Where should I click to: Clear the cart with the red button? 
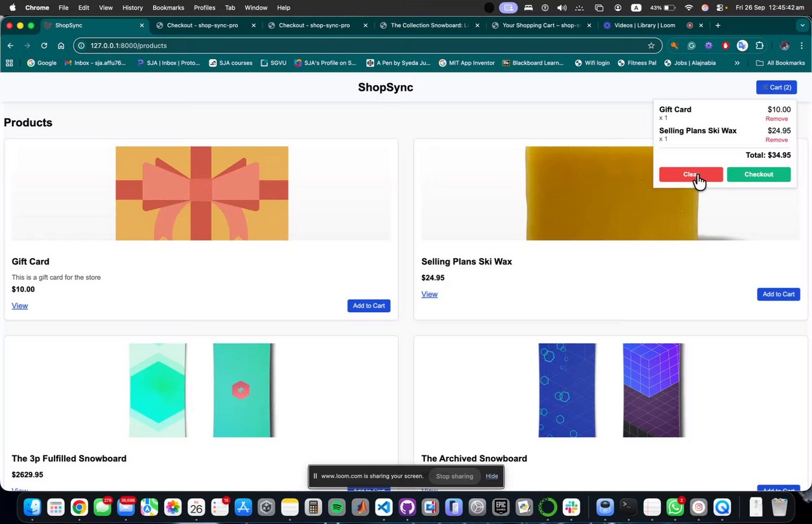click(x=691, y=174)
